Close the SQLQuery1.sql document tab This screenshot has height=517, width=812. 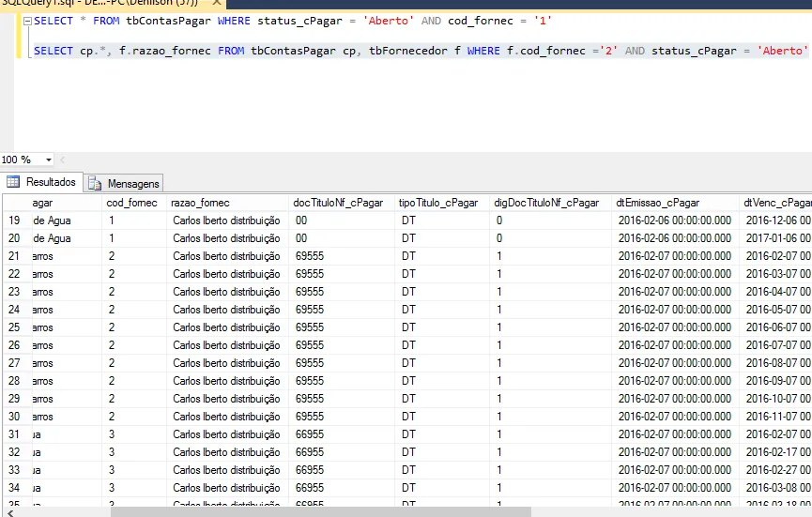215,3
